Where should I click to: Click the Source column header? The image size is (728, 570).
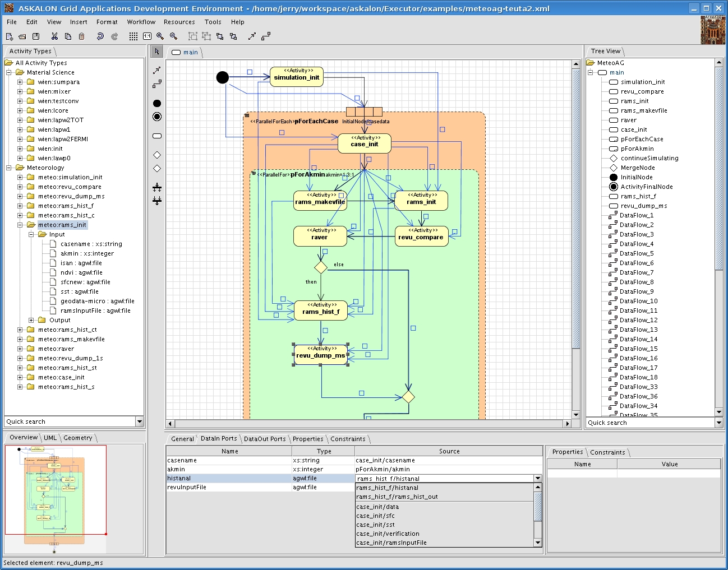449,451
